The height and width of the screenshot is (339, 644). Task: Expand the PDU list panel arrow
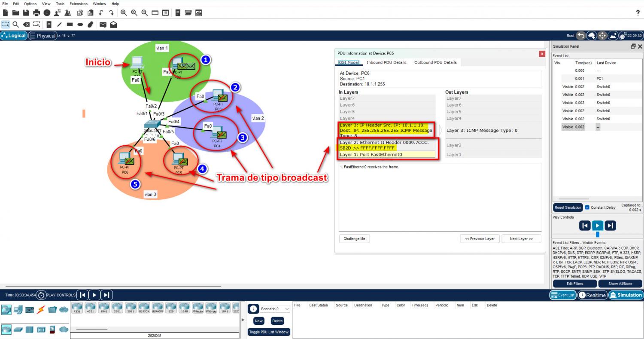(x=243, y=320)
